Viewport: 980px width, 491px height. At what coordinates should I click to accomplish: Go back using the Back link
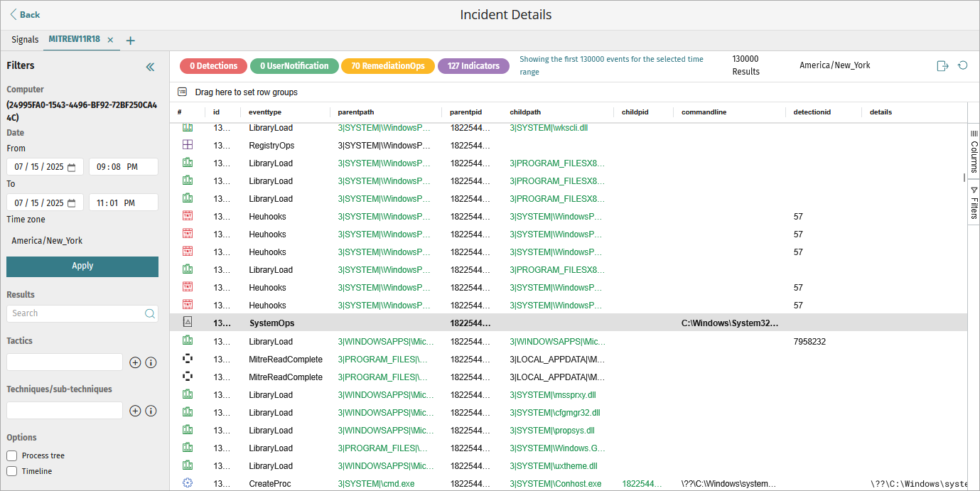tap(25, 15)
